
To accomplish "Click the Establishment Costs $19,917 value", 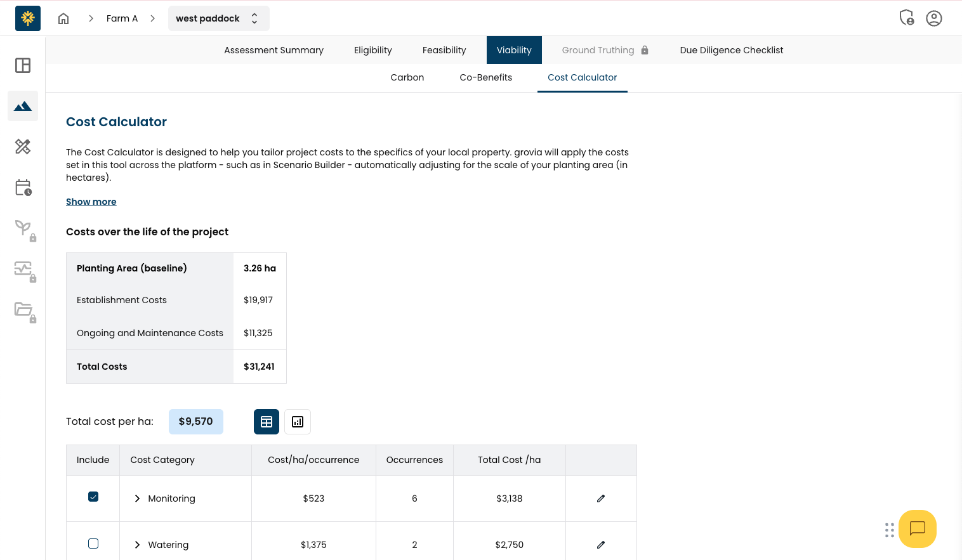I will (258, 300).
